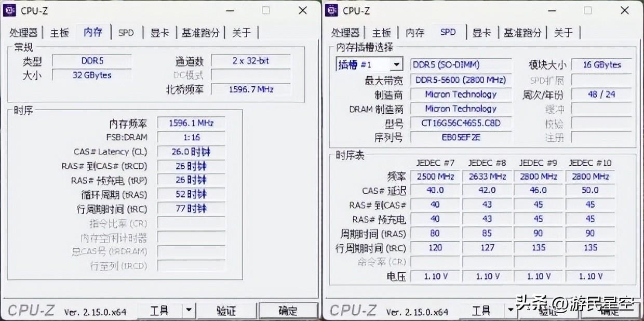
Task: Switch to 内存 tab in right window
Action: tap(414, 33)
